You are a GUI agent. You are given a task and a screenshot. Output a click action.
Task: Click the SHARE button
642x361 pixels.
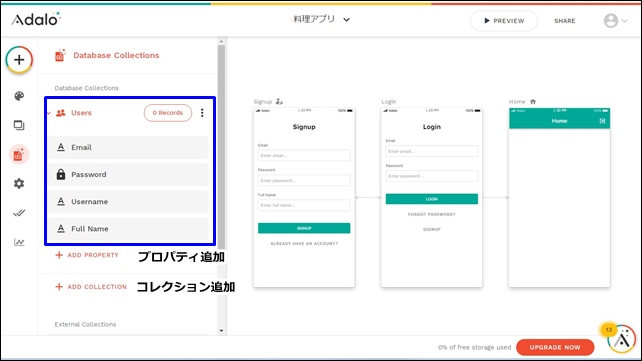click(x=565, y=21)
